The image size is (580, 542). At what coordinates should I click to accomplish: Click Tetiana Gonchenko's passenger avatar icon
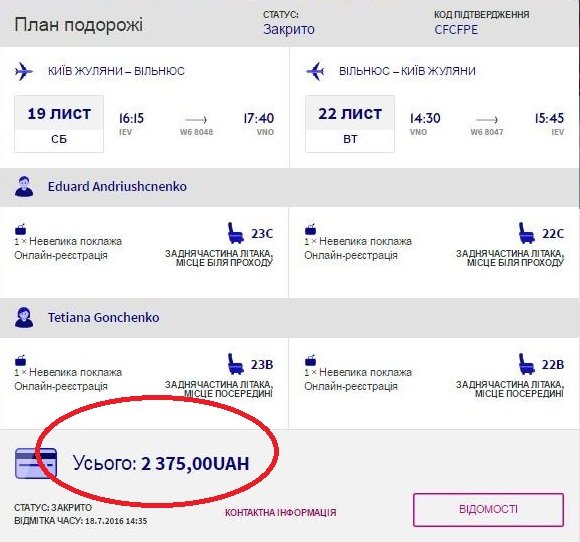pyautogui.click(x=24, y=317)
